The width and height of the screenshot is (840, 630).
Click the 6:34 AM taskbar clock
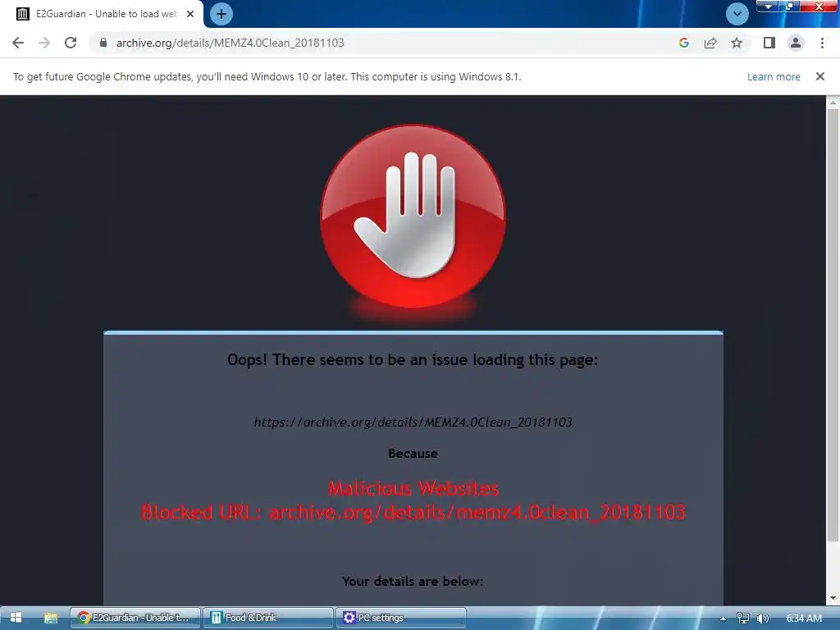[804, 619]
